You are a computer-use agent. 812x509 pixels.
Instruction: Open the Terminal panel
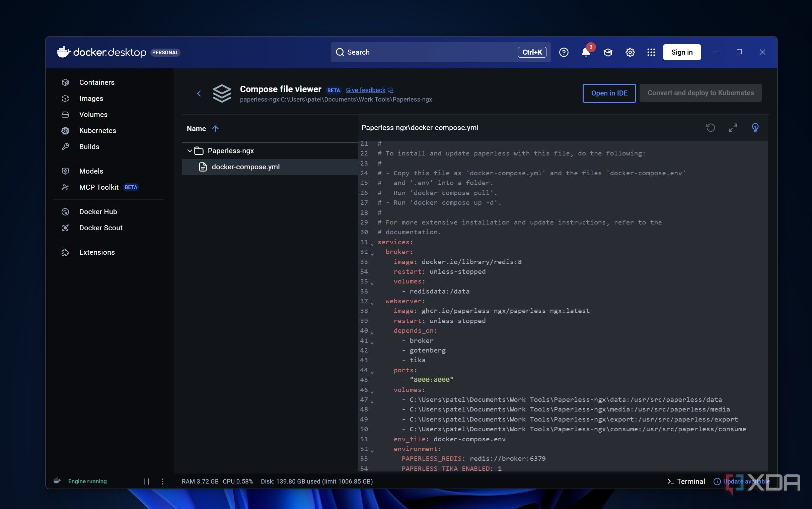point(686,482)
